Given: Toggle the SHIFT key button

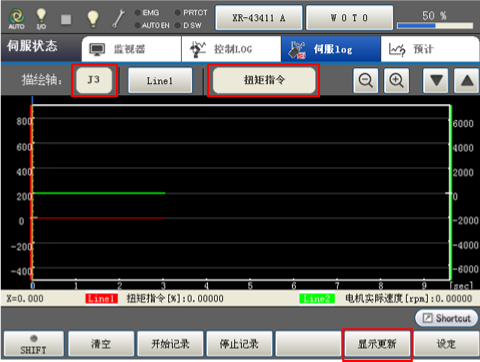Looking at the screenshot, I should tap(33, 344).
